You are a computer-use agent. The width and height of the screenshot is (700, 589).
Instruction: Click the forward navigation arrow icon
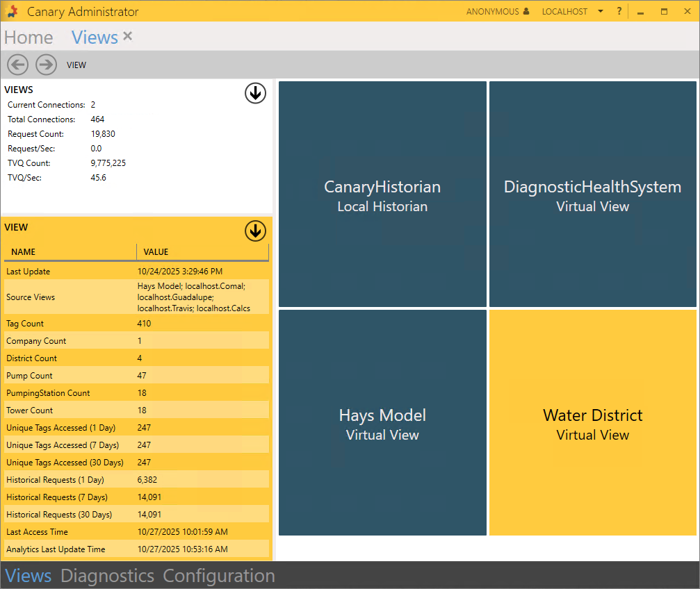[46, 65]
